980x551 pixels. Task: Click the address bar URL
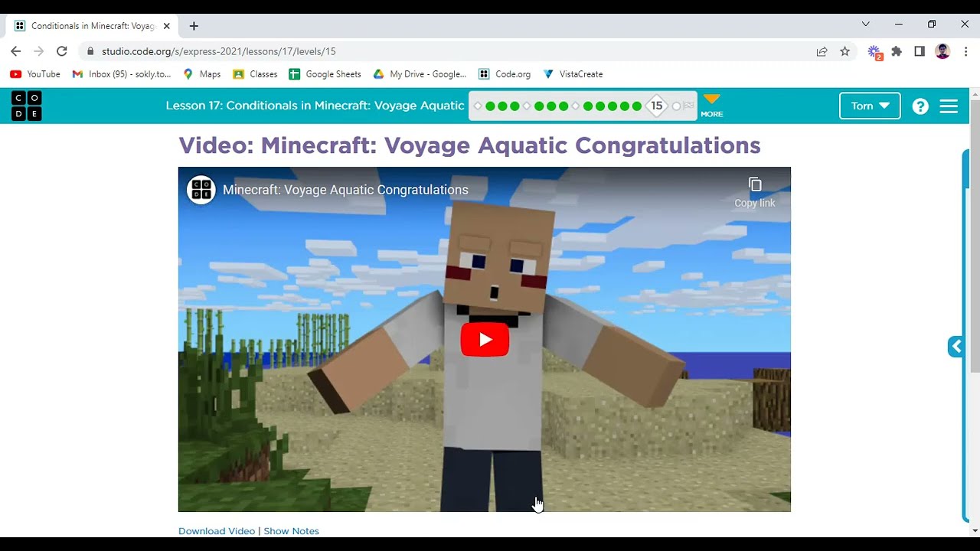pyautogui.click(x=219, y=51)
